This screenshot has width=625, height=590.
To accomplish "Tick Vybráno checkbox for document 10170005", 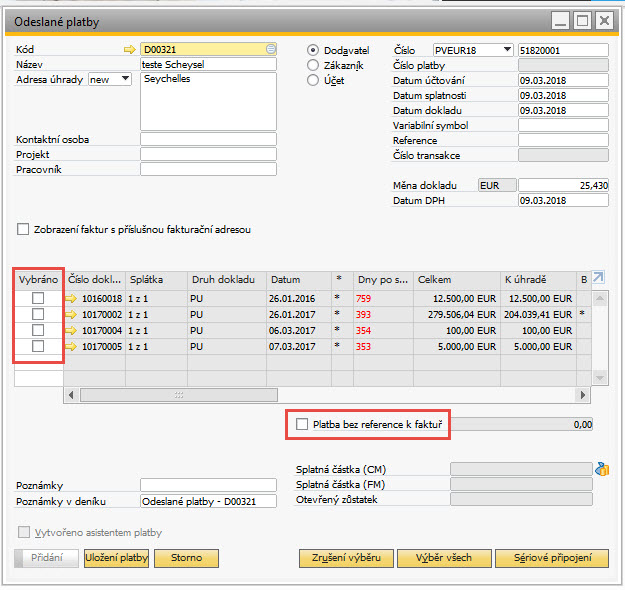I will pos(38,346).
